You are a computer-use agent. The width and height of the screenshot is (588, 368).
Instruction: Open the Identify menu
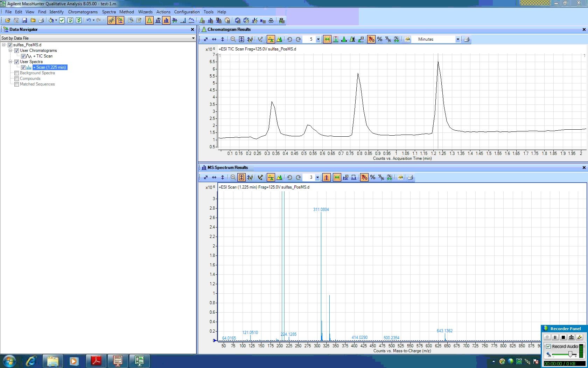56,12
